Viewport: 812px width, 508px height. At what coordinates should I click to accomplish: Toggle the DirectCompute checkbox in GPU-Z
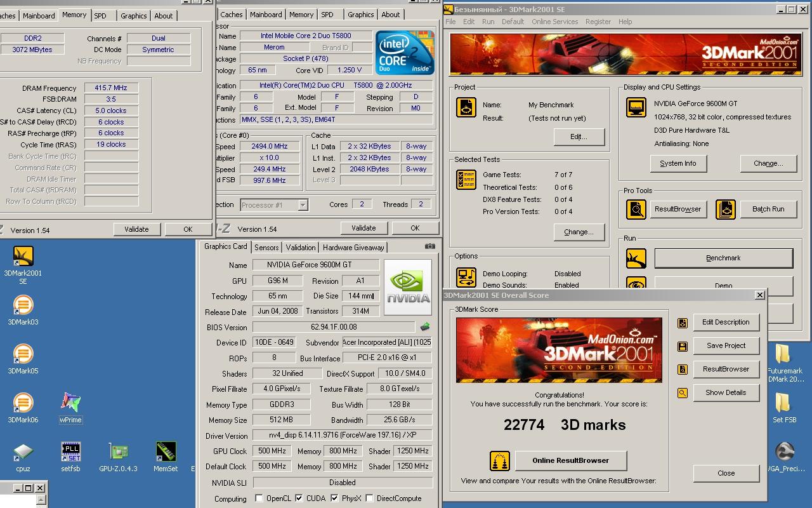pyautogui.click(x=369, y=498)
